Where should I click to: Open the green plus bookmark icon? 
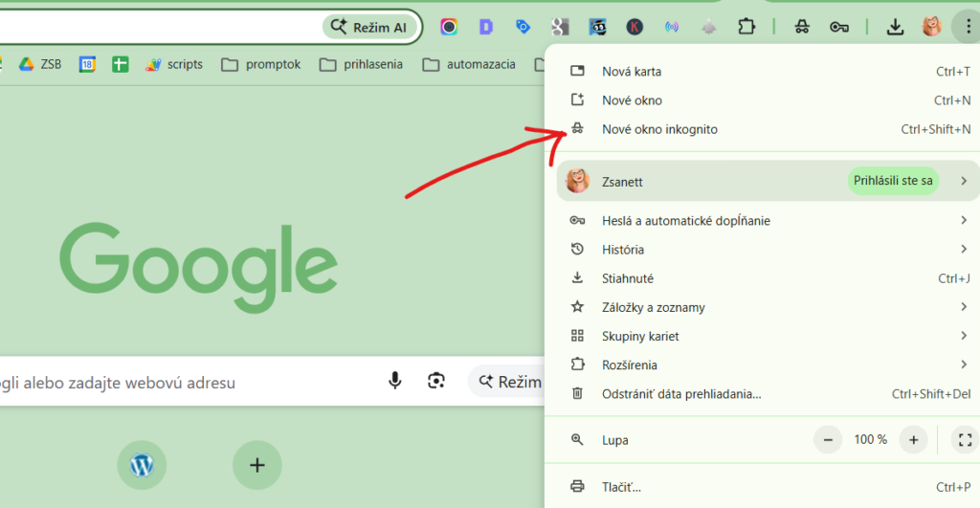point(120,64)
